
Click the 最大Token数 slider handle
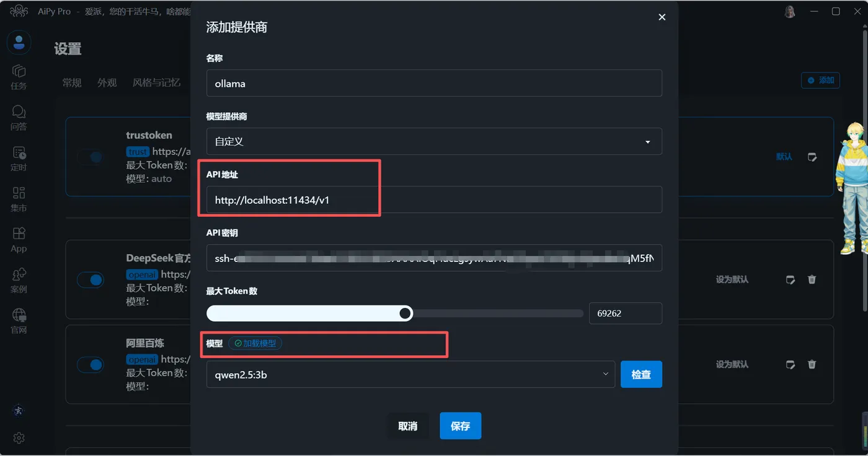405,313
